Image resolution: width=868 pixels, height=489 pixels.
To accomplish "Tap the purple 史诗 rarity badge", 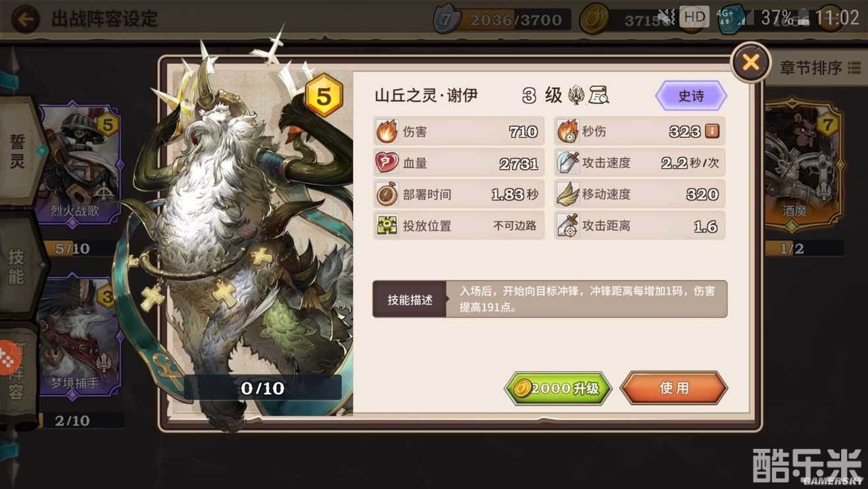I will 691,96.
